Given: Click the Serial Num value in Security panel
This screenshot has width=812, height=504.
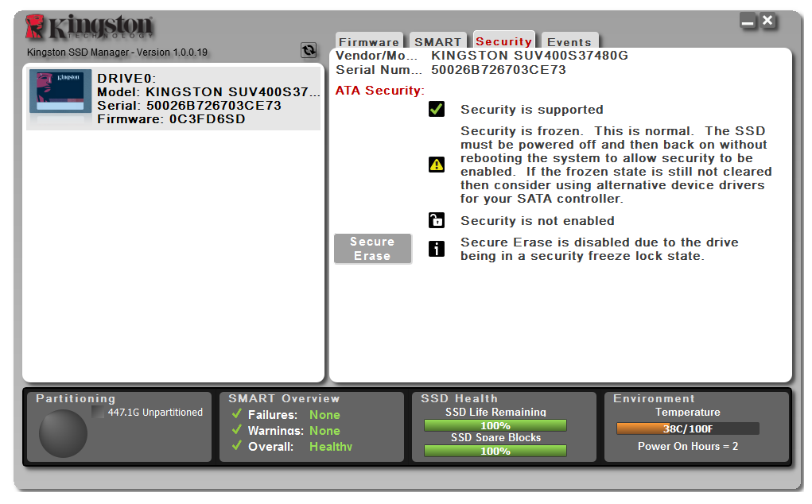Looking at the screenshot, I should (x=499, y=70).
